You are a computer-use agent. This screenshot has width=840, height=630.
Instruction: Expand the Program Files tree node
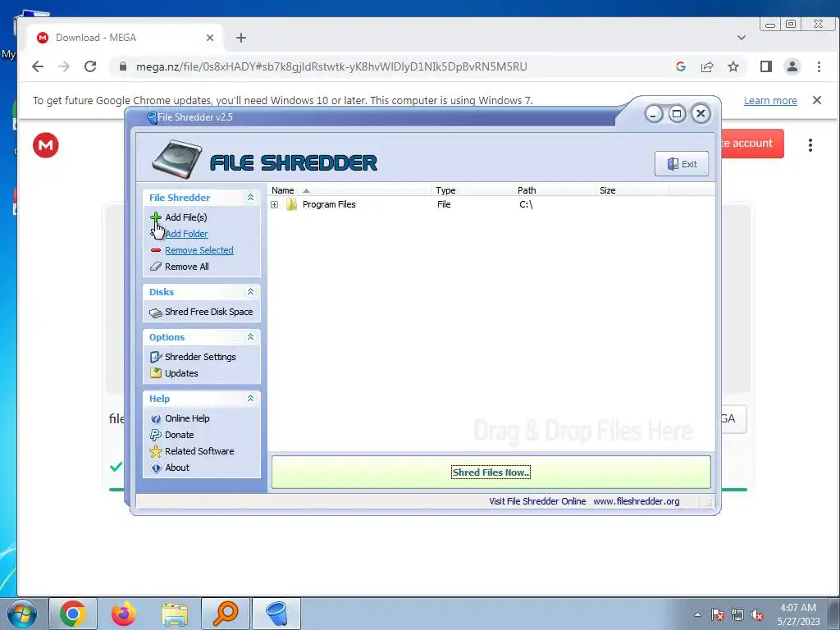274,204
